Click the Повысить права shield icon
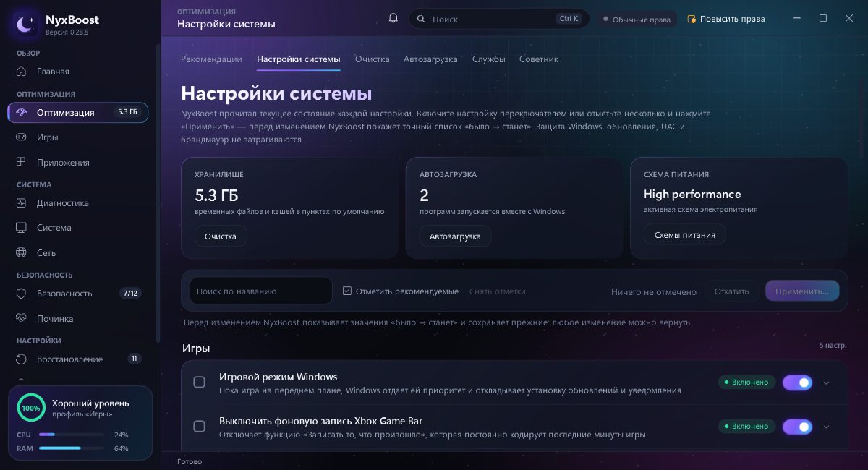Image resolution: width=868 pixels, height=470 pixels. click(x=692, y=19)
